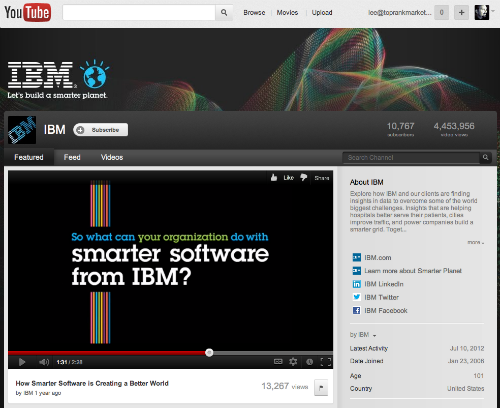Open the account dropdown arrow next to avatar
Screen dimensions: 500x408
tap(493, 11)
